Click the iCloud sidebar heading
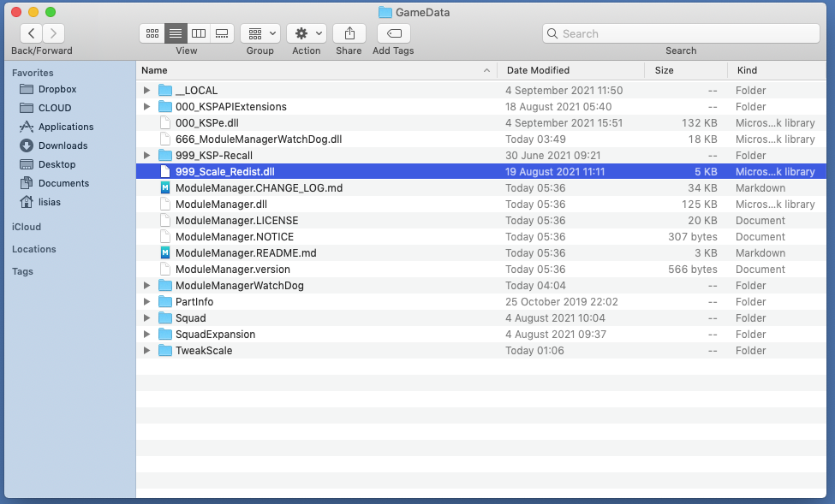The height and width of the screenshot is (504, 835). click(x=27, y=227)
